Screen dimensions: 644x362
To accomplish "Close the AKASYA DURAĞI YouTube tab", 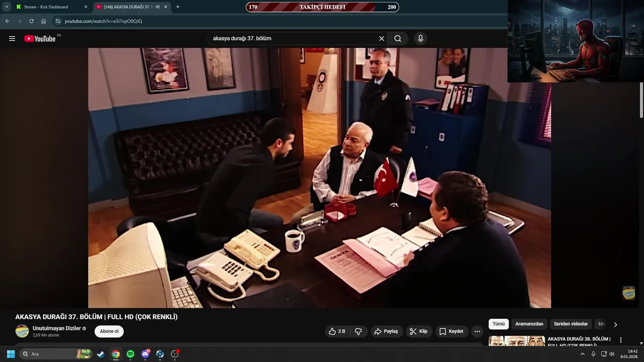I will tap(166, 7).
